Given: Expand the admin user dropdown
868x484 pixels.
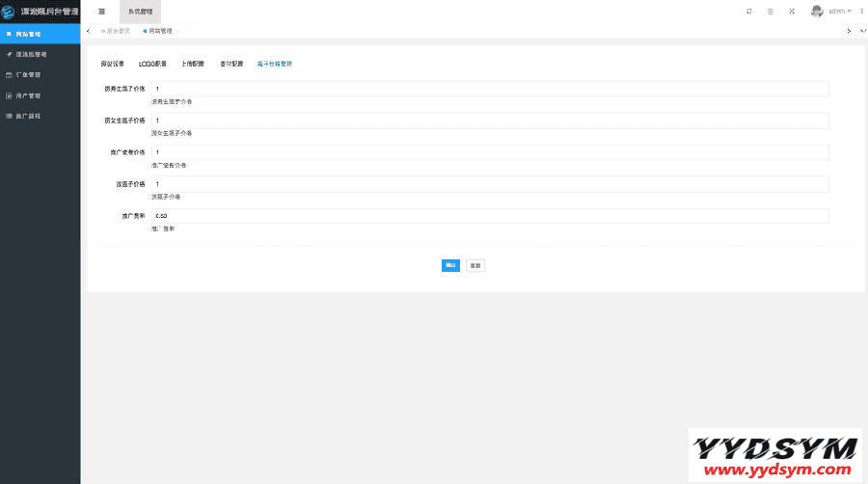Looking at the screenshot, I should (x=840, y=11).
